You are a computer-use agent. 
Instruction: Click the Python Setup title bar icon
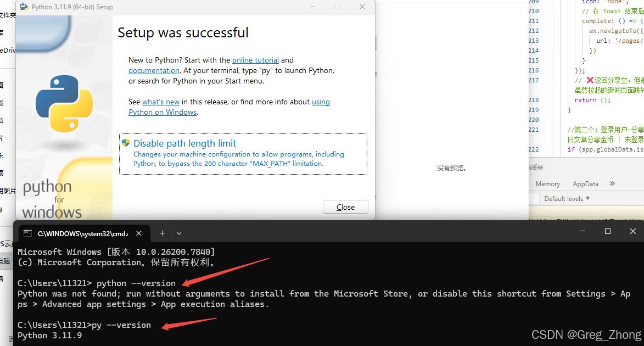click(24, 7)
